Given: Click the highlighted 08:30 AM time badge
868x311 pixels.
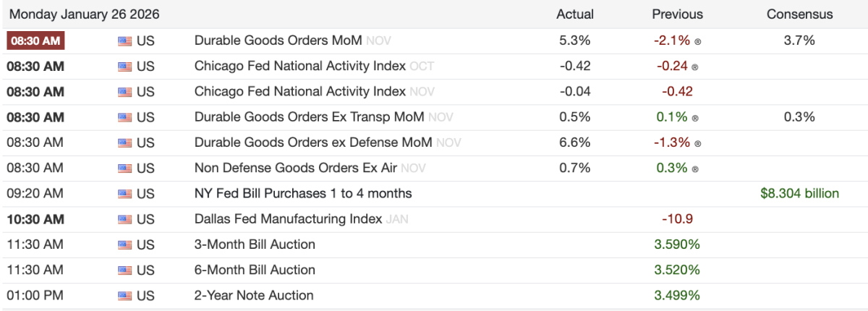Looking at the screenshot, I should pos(35,41).
